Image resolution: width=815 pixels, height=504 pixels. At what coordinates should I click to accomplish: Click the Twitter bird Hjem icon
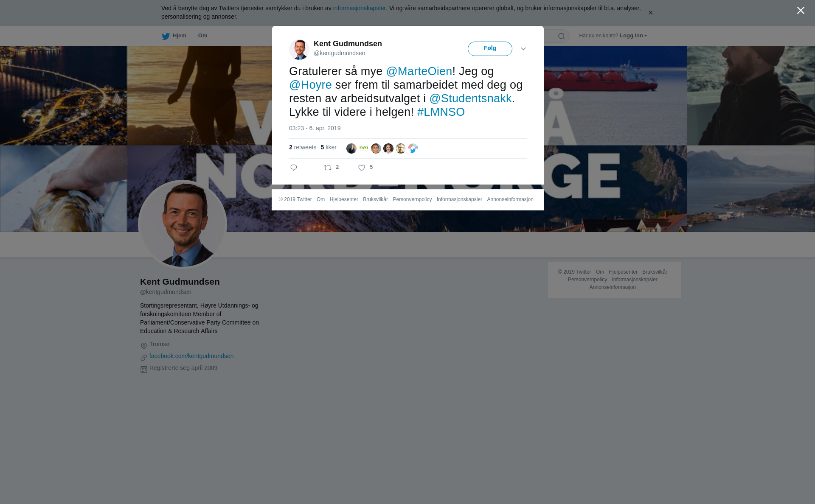[x=166, y=36]
